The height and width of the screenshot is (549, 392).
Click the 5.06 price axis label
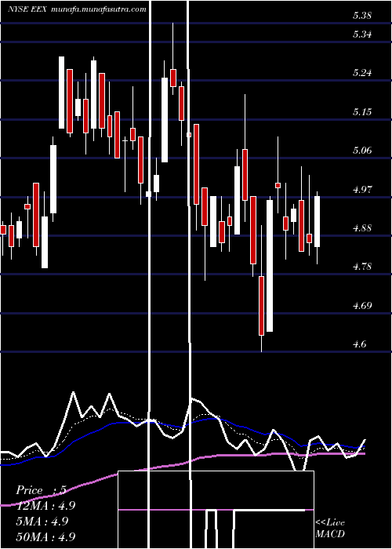pyautogui.click(x=362, y=151)
